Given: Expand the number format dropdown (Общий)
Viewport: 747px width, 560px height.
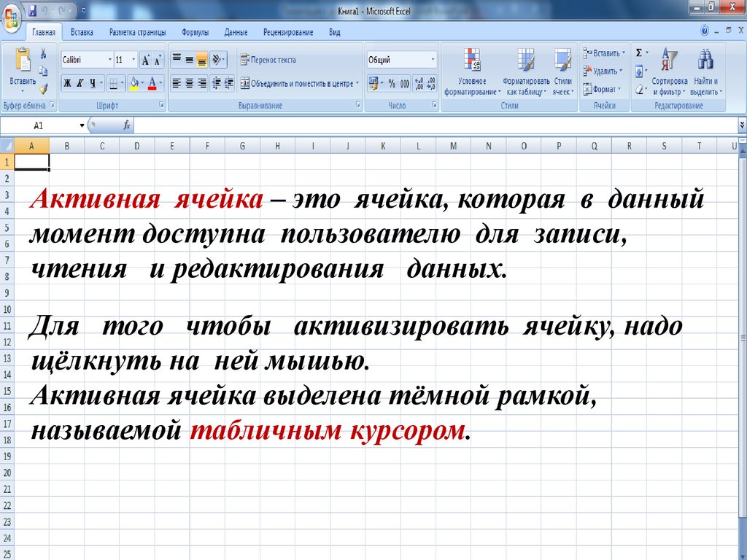Looking at the screenshot, I should click(x=433, y=60).
